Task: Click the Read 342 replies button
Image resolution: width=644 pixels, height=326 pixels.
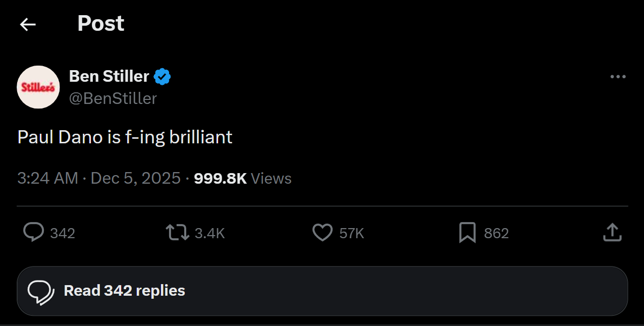Action: (x=322, y=291)
